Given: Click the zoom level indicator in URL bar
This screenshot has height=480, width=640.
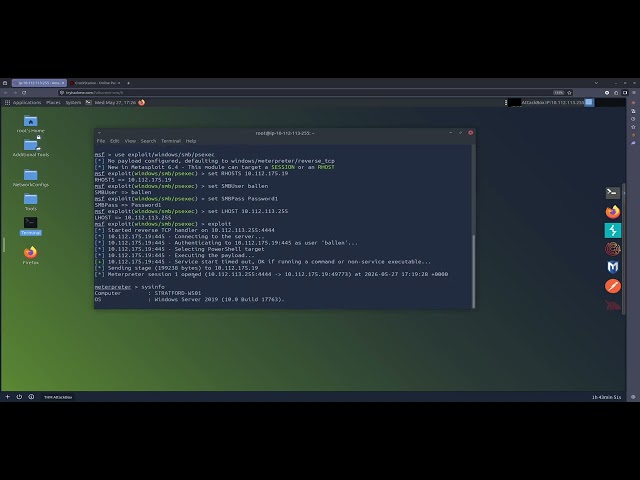Looking at the screenshot, I should point(558,93).
